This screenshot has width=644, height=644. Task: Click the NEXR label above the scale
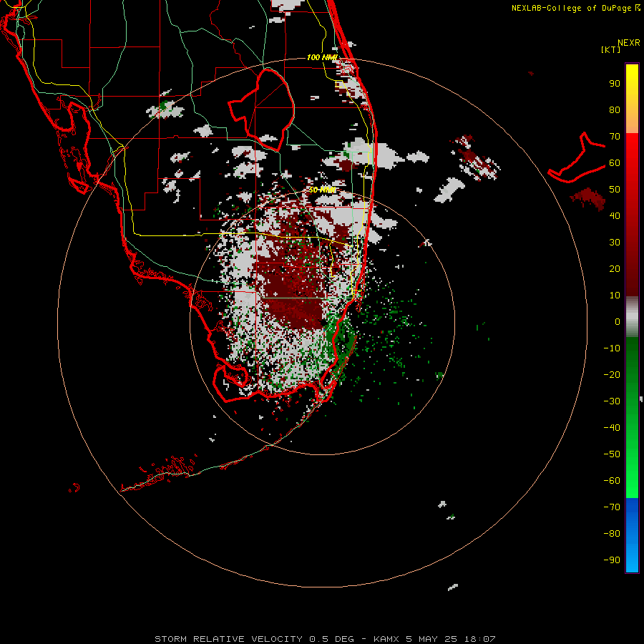(629, 43)
